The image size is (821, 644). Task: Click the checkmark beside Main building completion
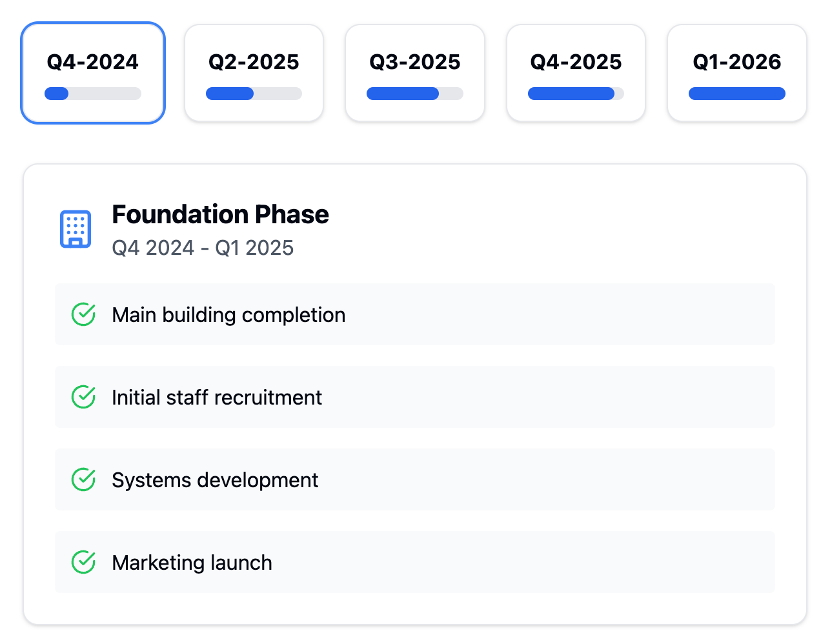click(x=83, y=314)
